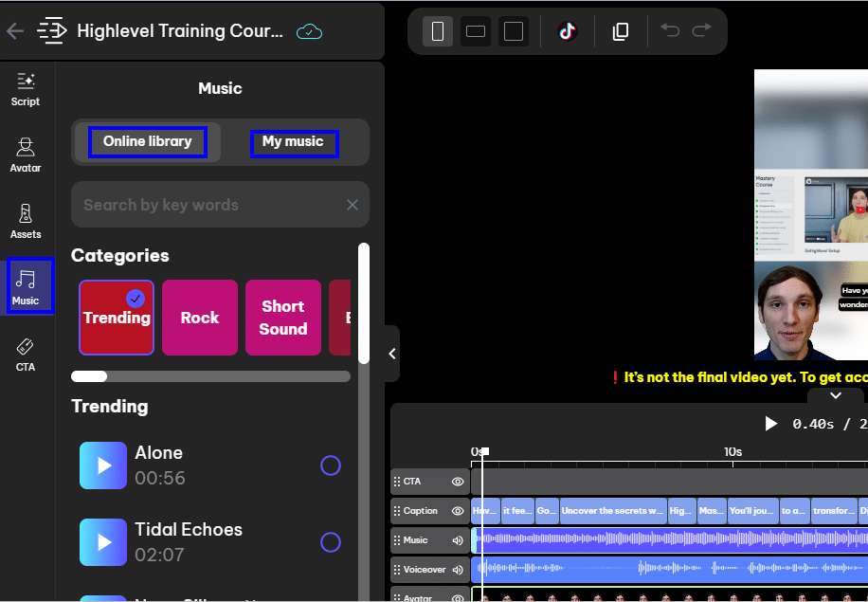
Task: Select landscape aspect ratio
Action: 476,31
